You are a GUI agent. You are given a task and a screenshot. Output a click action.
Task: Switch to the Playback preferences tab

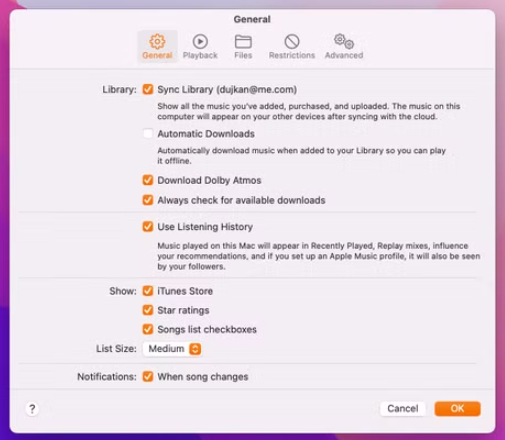click(200, 46)
